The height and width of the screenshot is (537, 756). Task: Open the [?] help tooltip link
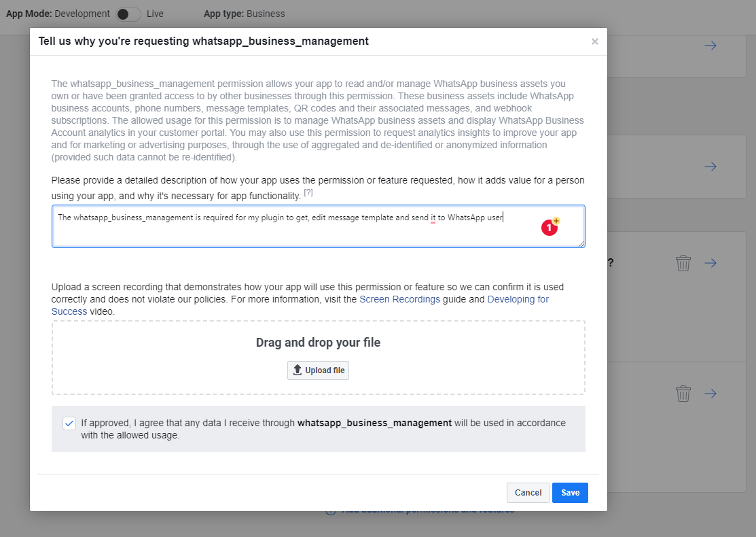pos(308,192)
